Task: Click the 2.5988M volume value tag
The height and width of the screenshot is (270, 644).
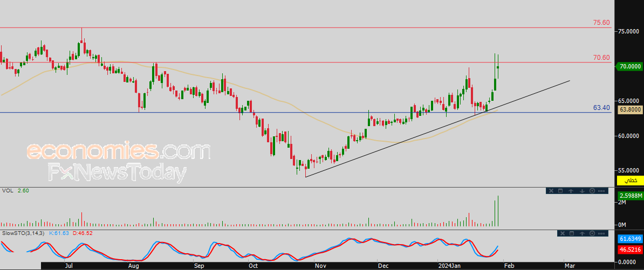Action: 631,196
